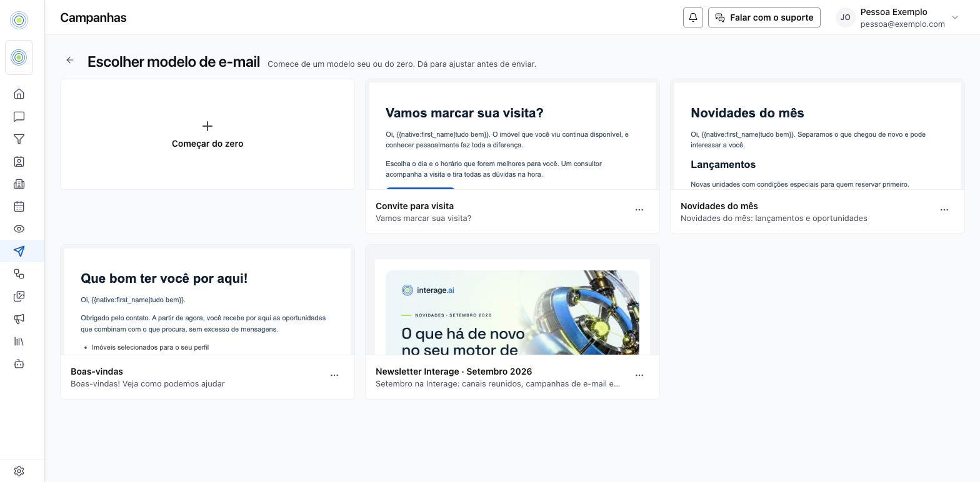Open the image gallery icon in sidebar
The height and width of the screenshot is (482, 980).
pyautogui.click(x=19, y=296)
